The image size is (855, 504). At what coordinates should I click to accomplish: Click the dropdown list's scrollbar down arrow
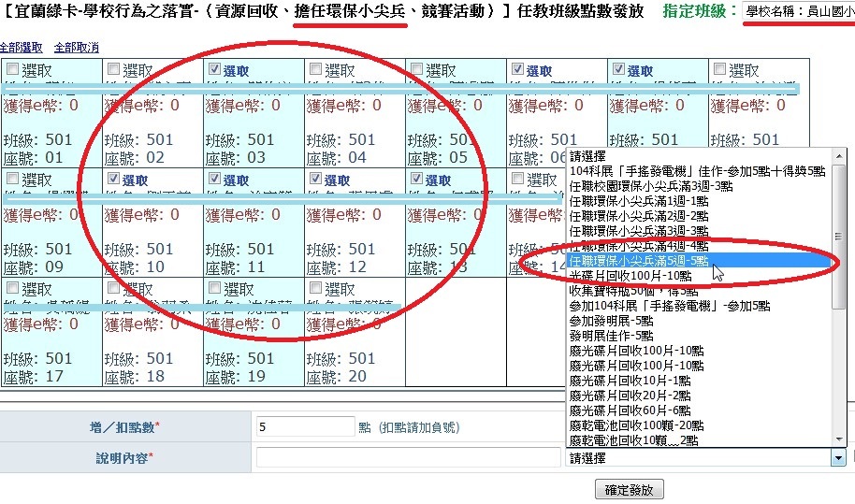coord(838,440)
